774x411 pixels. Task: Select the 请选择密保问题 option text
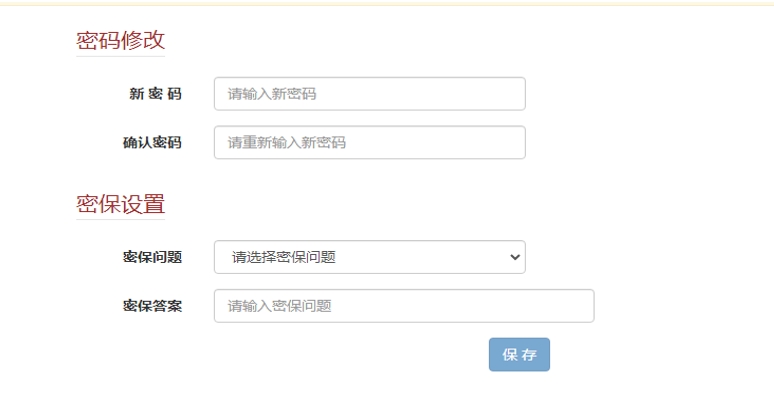[x=284, y=257]
